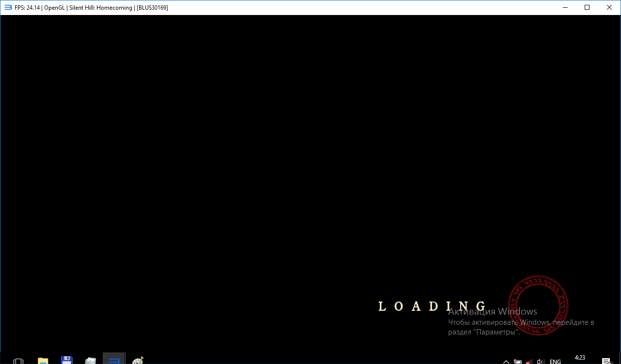The width and height of the screenshot is (621, 364).
Task: Click the battery power tray icon
Action: coord(517,361)
